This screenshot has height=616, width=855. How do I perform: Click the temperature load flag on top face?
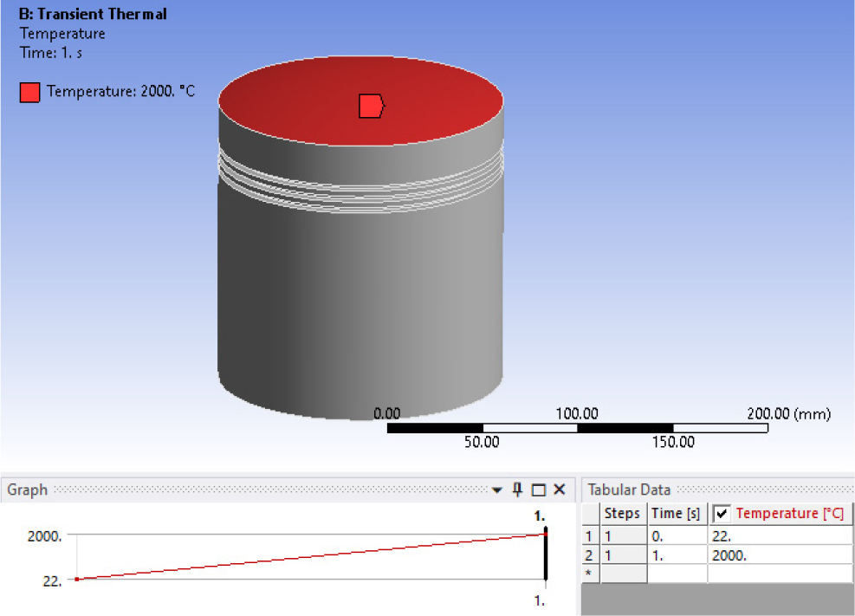click(371, 106)
